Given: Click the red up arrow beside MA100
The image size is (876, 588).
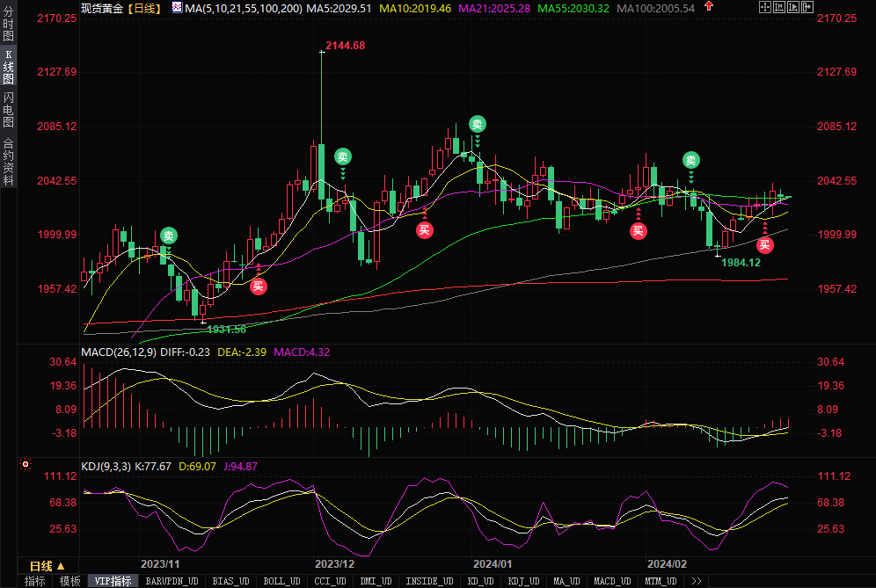Looking at the screenshot, I should (x=709, y=6).
